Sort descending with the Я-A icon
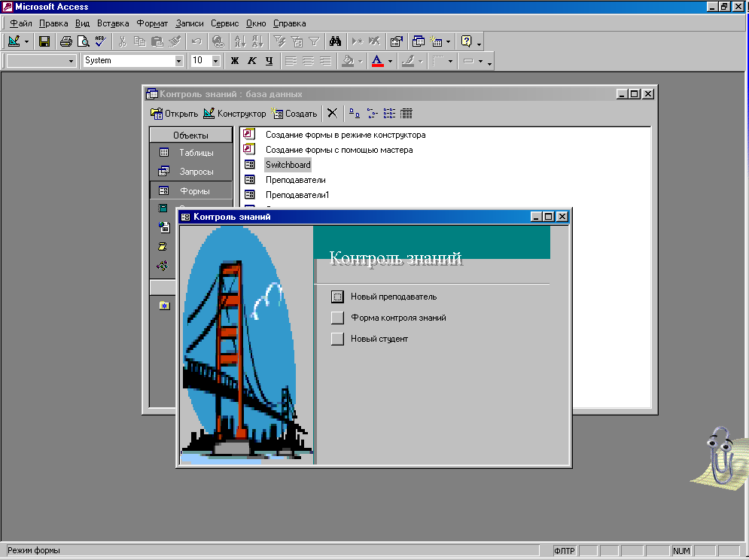749x560 pixels. click(257, 41)
